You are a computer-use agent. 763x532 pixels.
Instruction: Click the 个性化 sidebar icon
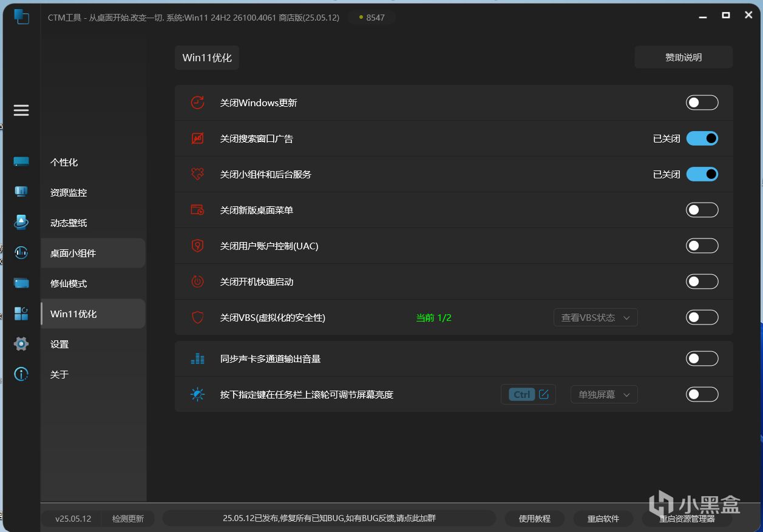point(21,161)
